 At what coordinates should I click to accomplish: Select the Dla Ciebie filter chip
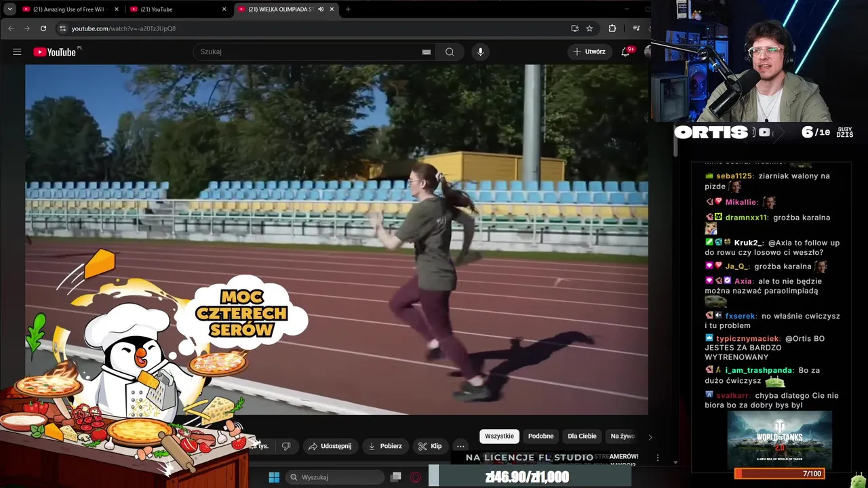point(582,436)
